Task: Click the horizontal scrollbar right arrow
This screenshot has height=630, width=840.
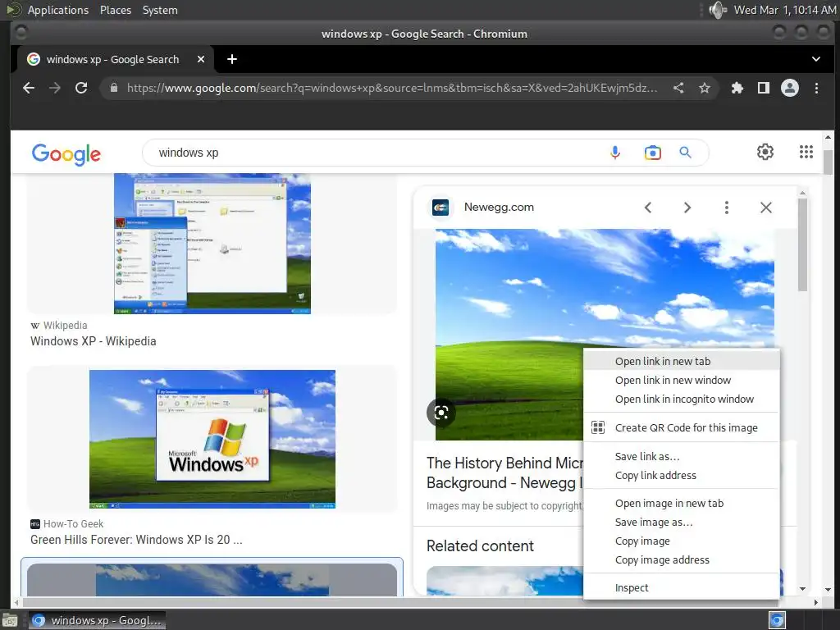Action: (x=815, y=602)
